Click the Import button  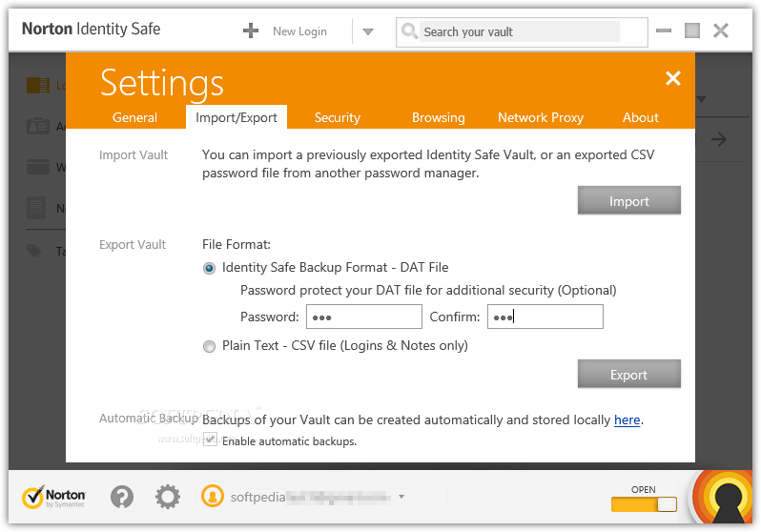pyautogui.click(x=629, y=200)
